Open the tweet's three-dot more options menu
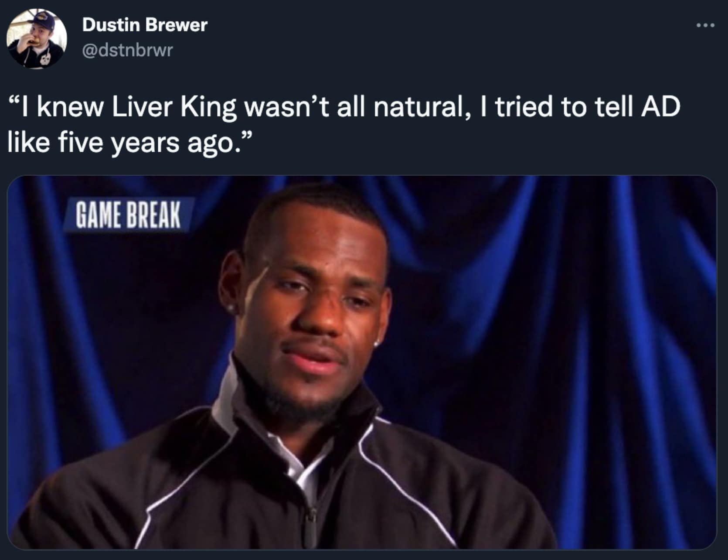This screenshot has height=560, width=728. point(705,25)
